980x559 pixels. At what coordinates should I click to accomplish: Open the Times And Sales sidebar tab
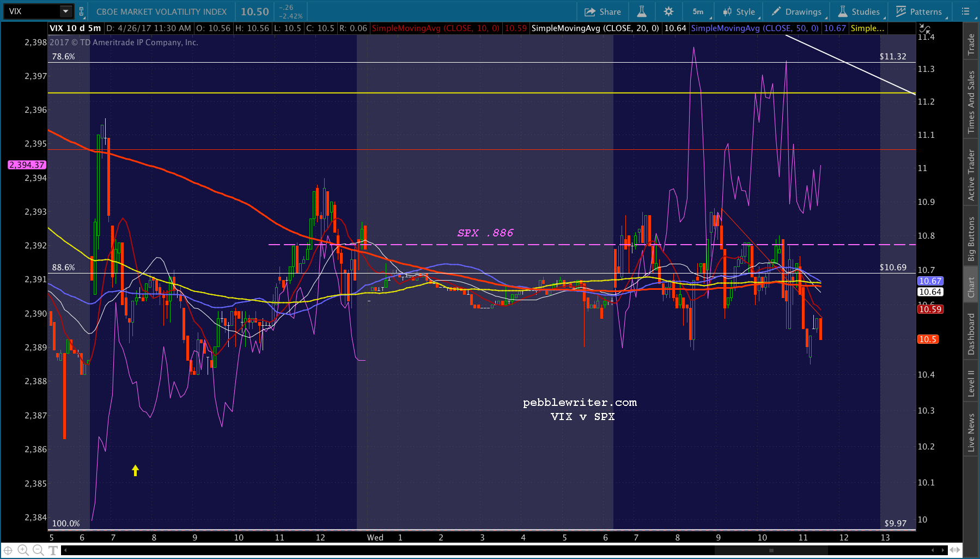point(971,102)
